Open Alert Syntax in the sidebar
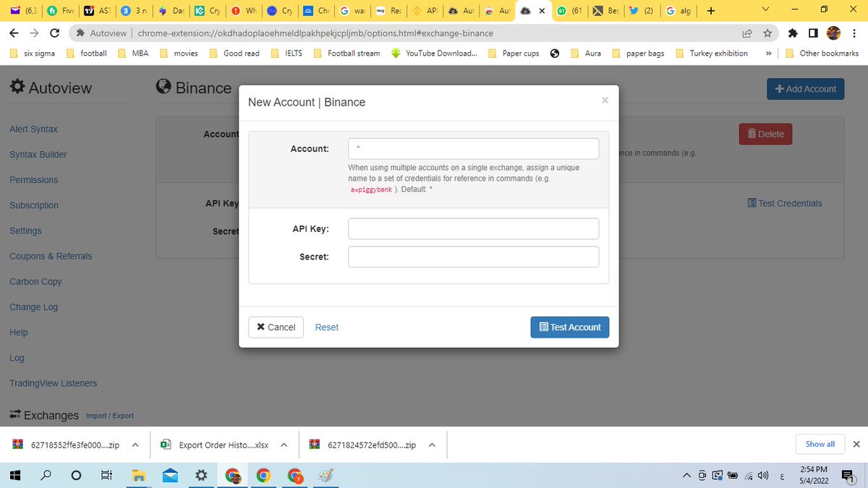Viewport: 868px width, 488px height. pos(33,129)
